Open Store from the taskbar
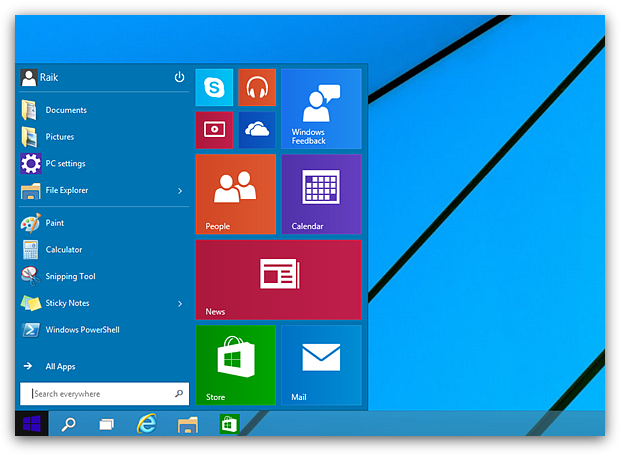Image resolution: width=620 pixels, height=456 pixels. 230,424
